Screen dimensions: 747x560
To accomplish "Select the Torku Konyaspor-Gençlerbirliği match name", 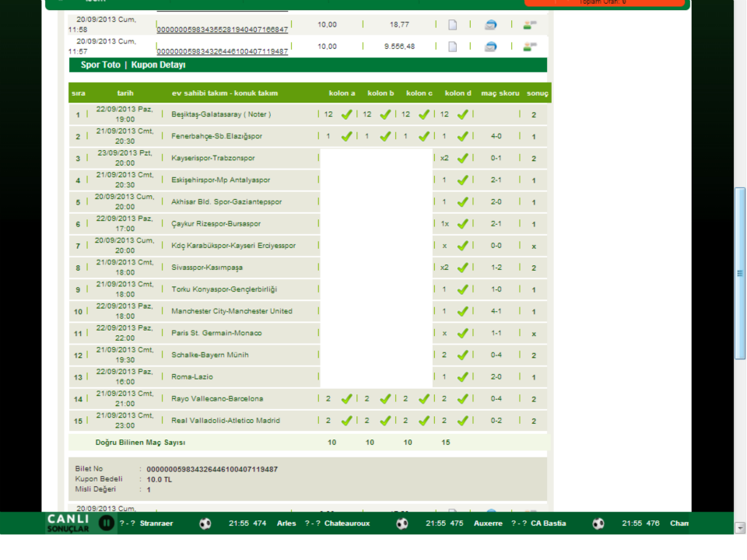I will [x=224, y=289].
